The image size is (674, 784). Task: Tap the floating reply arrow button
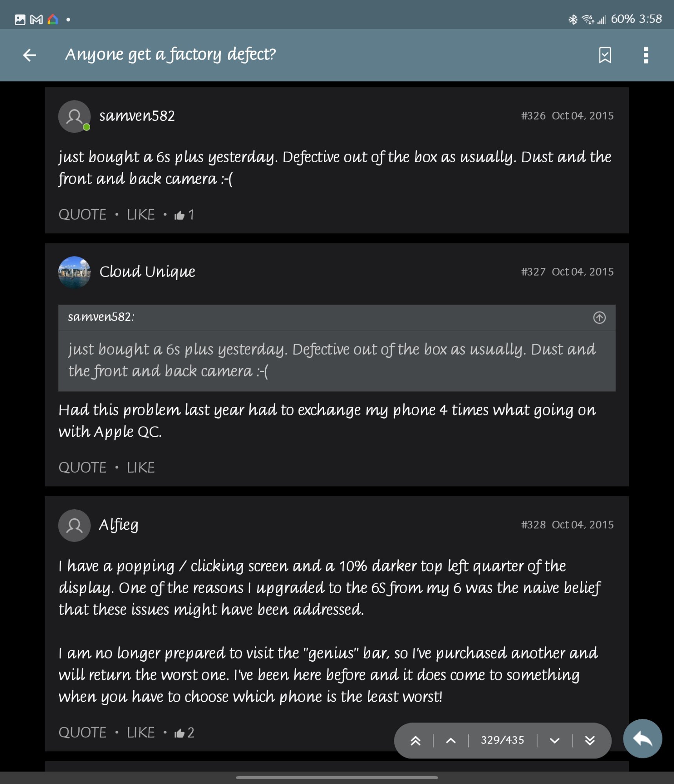[643, 739]
